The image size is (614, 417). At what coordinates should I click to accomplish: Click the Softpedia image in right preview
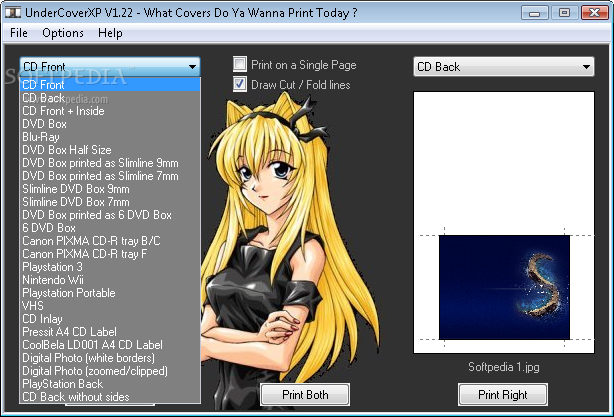point(504,287)
